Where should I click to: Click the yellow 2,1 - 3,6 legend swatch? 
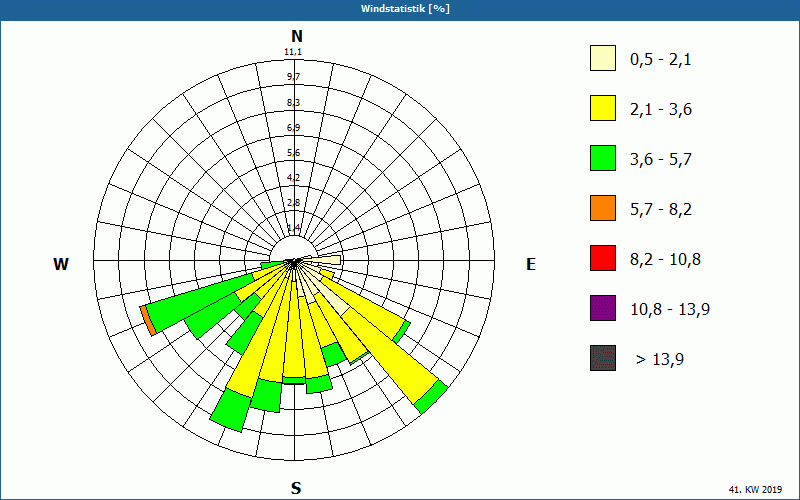coord(603,108)
